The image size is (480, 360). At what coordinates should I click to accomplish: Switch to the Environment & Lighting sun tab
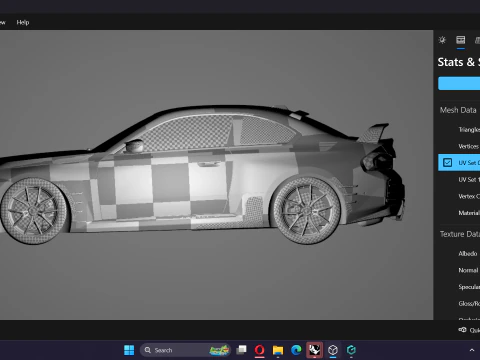[x=442, y=40]
